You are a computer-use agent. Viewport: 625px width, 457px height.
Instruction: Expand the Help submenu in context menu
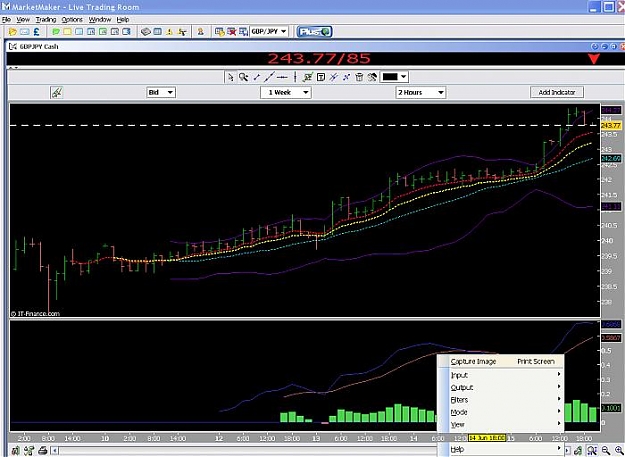coord(501,449)
